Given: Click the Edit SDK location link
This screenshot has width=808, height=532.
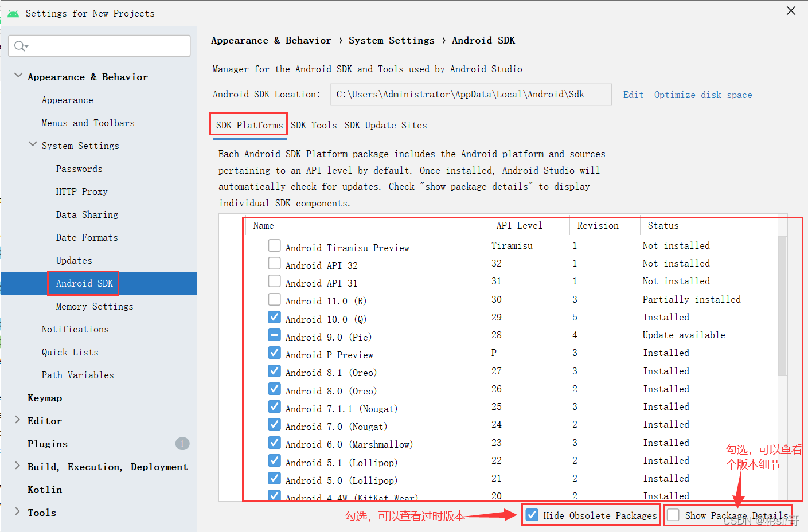Looking at the screenshot, I should click(x=633, y=95).
